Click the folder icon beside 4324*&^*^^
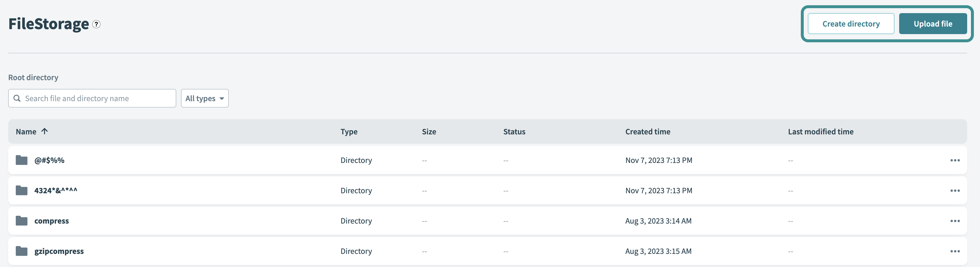 click(21, 190)
